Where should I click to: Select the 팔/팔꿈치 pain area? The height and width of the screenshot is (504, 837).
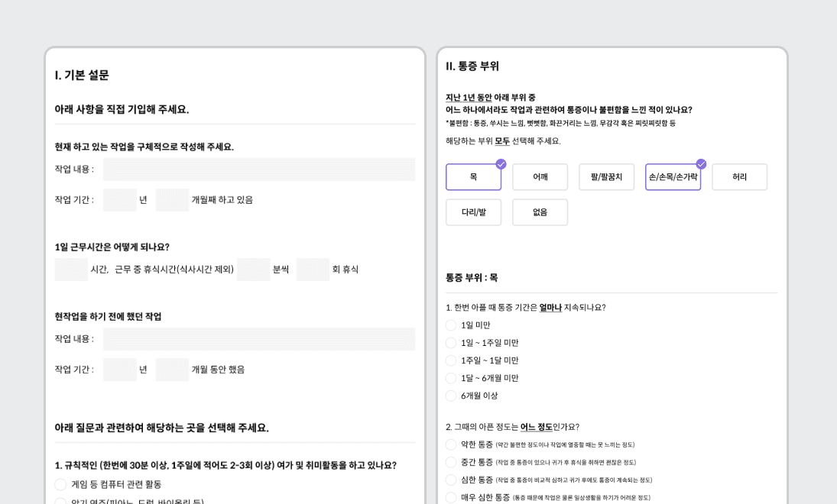[x=606, y=176]
